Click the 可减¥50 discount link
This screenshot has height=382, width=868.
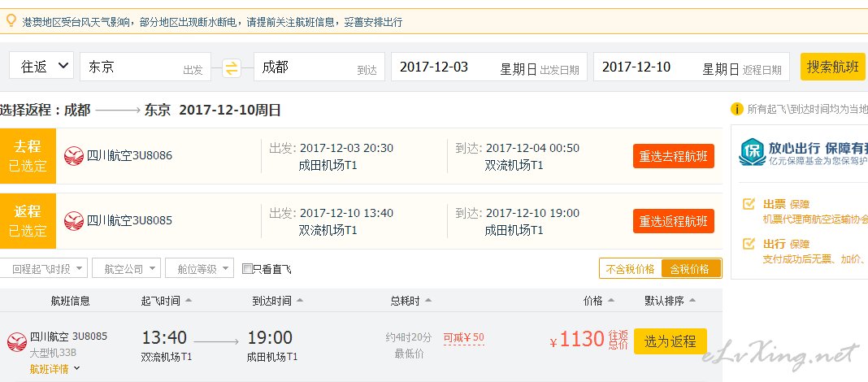464,337
